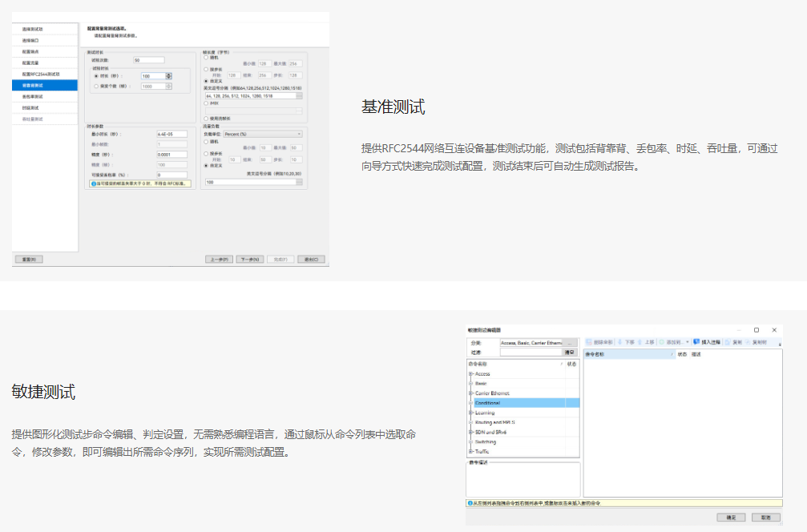Click the 确定 button in editor dialog
This screenshot has height=532, width=807.
pyautogui.click(x=730, y=518)
